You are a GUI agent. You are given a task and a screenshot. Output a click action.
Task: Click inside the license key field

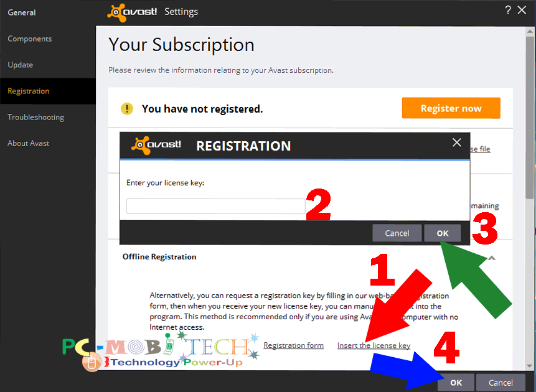[x=215, y=206]
